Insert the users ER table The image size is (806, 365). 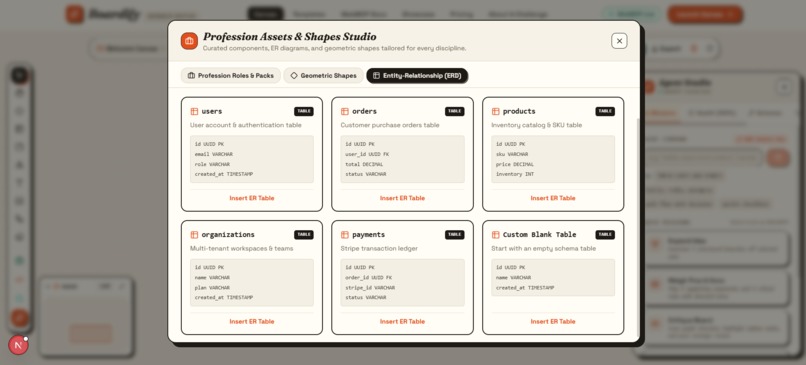(252, 198)
